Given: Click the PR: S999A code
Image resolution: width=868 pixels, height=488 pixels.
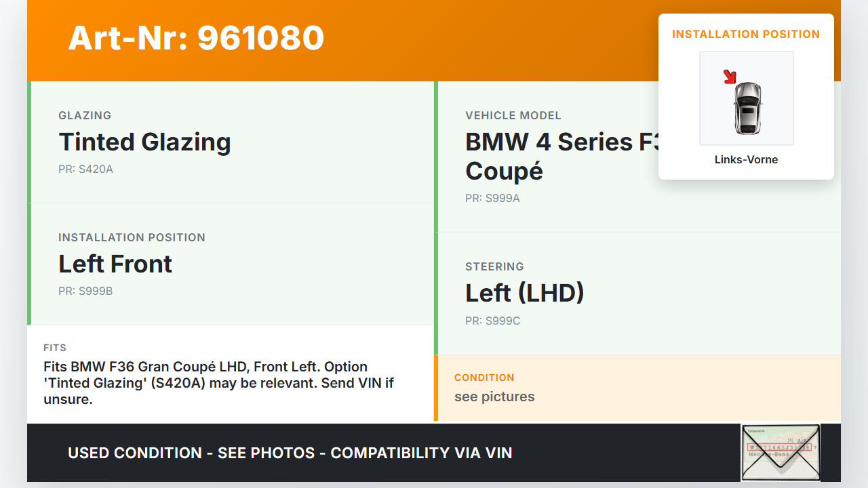Looking at the screenshot, I should (x=492, y=199).
